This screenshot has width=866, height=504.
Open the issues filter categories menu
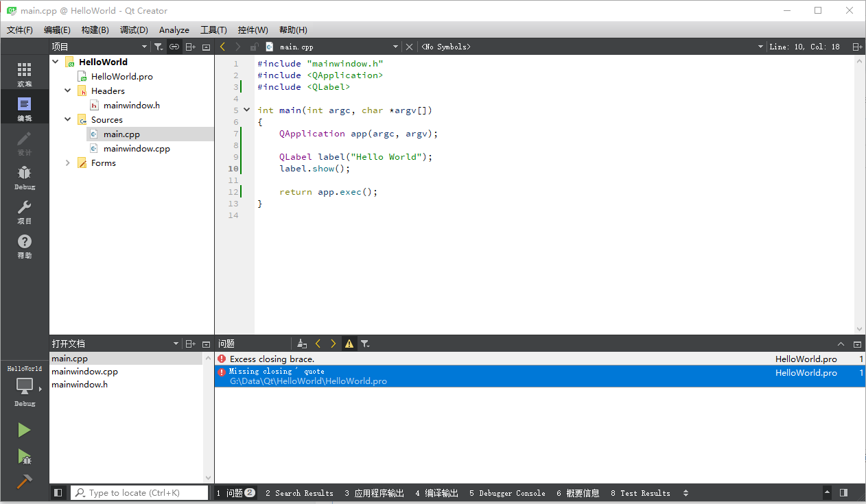click(x=365, y=344)
